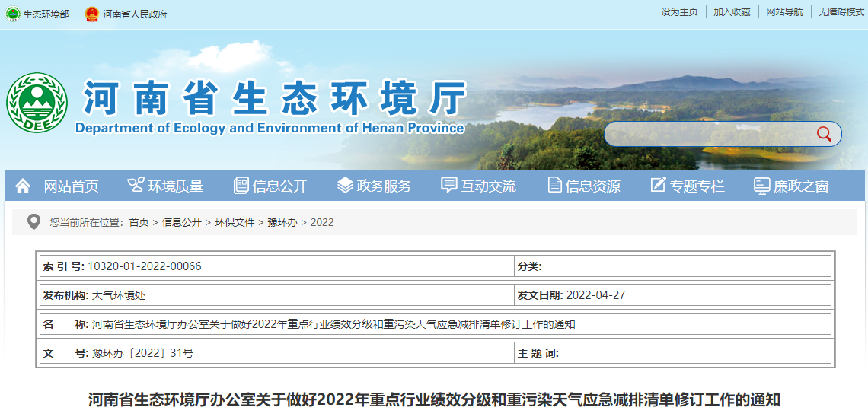868x417 pixels.
Task: Click index number 10320-01-2022-00066
Action: tap(144, 266)
